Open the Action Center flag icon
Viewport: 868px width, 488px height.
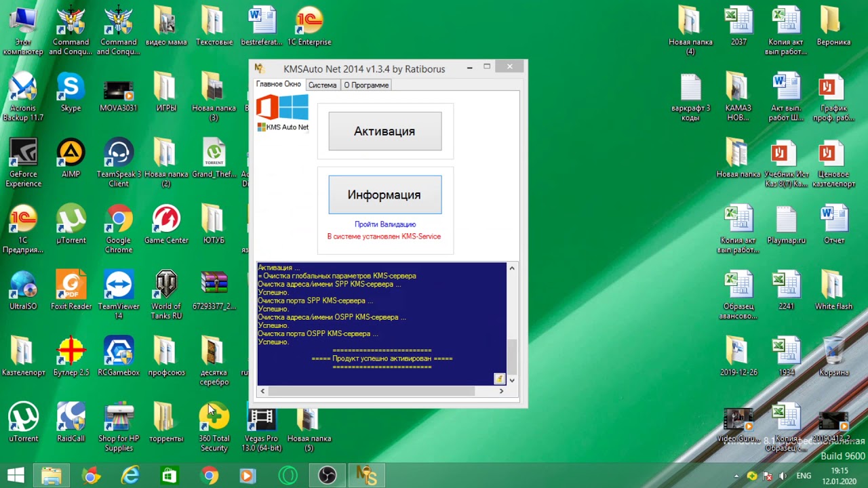point(768,476)
